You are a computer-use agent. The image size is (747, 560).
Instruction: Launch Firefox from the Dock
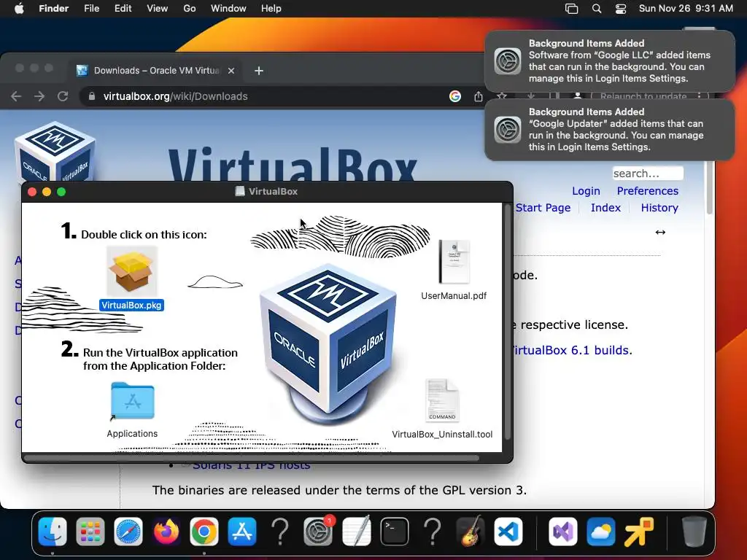tap(166, 532)
